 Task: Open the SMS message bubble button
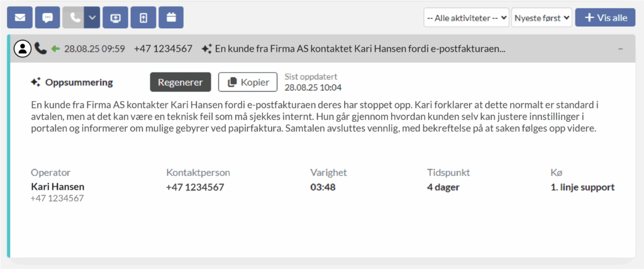48,18
